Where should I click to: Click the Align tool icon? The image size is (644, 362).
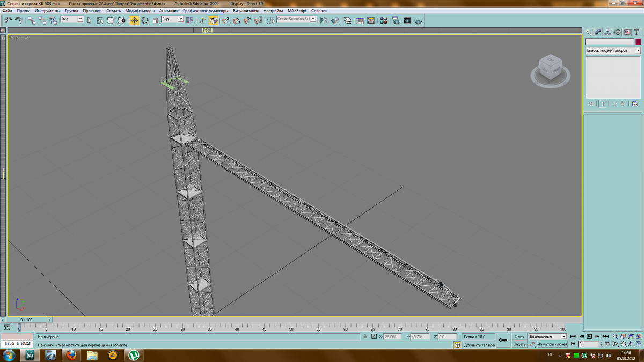point(335,20)
